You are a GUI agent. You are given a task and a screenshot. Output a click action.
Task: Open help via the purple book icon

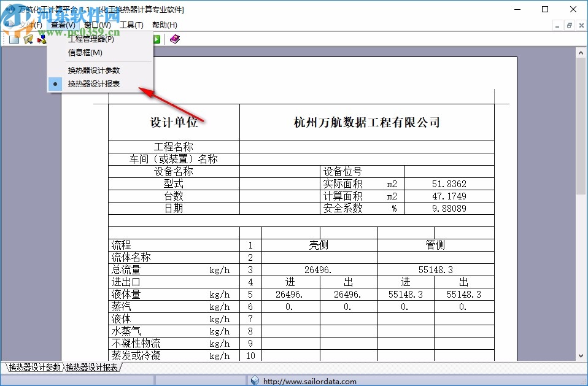[x=174, y=39]
